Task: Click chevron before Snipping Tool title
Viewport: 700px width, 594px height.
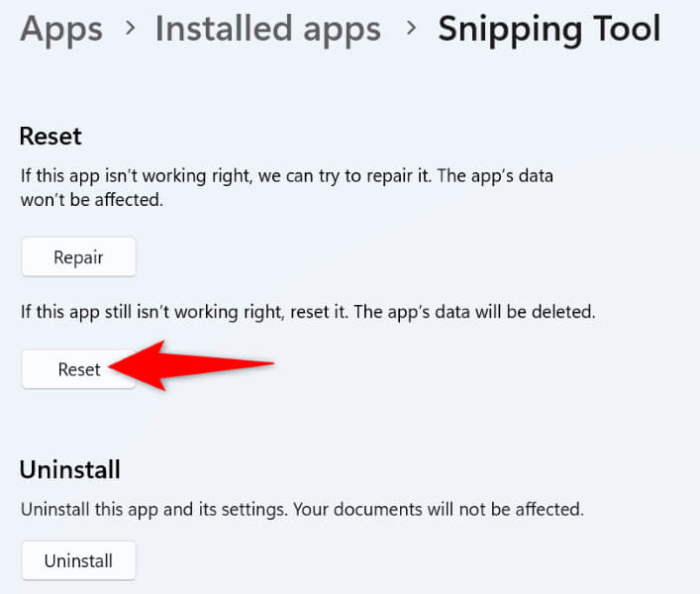Action: pyautogui.click(x=411, y=29)
